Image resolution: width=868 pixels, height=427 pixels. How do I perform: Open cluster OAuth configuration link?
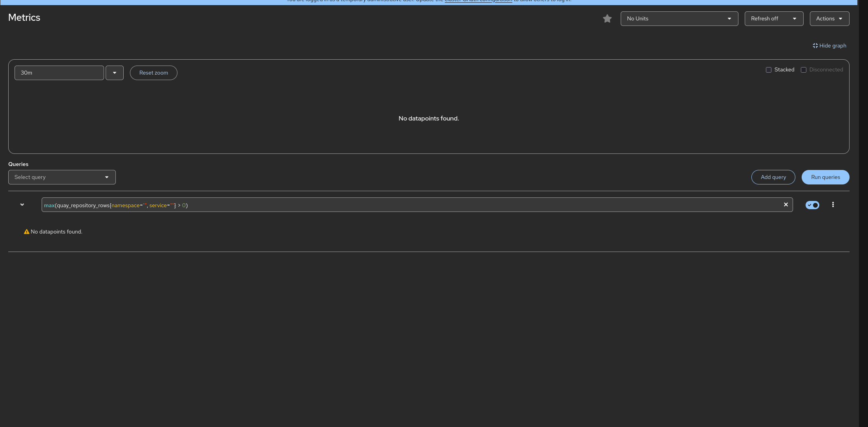[478, 1]
